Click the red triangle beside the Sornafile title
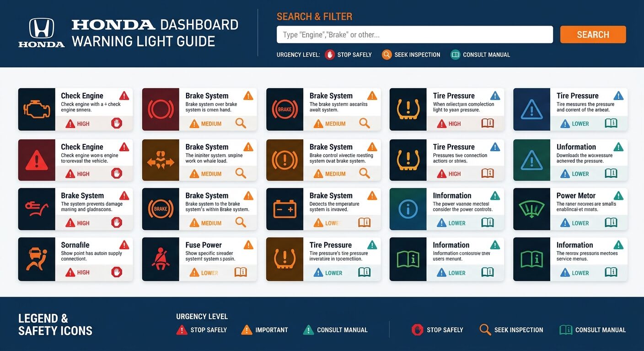Screen dimensions: 644x351 point(124,245)
